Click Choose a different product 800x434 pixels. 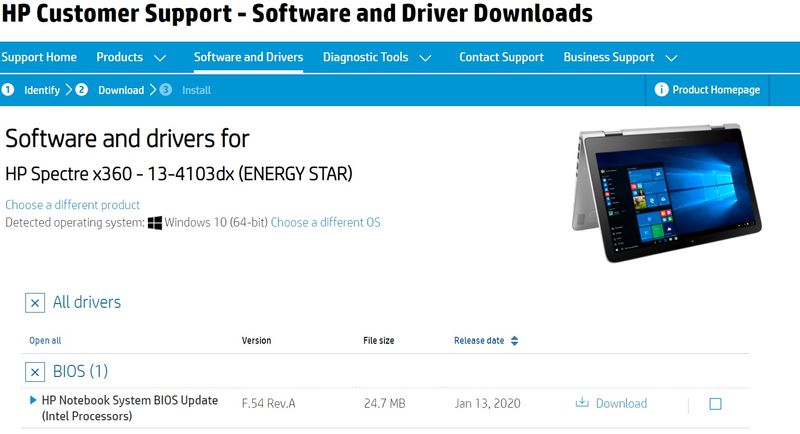72,205
